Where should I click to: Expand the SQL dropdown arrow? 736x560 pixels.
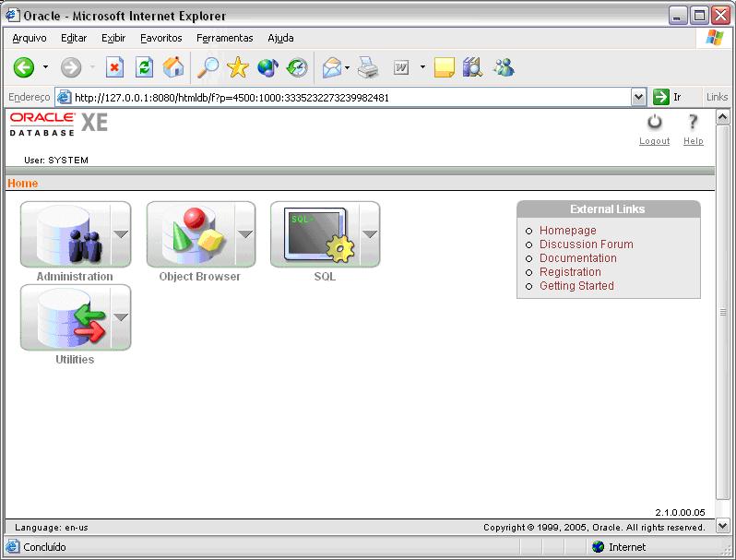click(370, 234)
